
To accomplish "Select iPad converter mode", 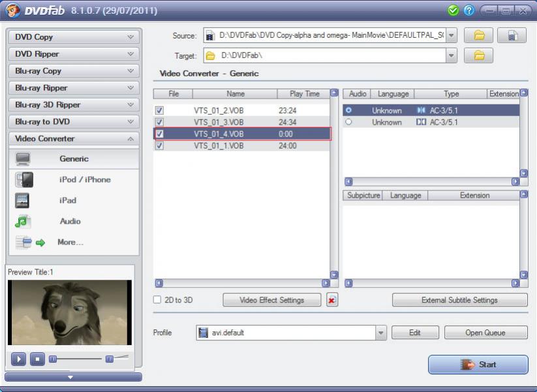I will click(x=74, y=201).
